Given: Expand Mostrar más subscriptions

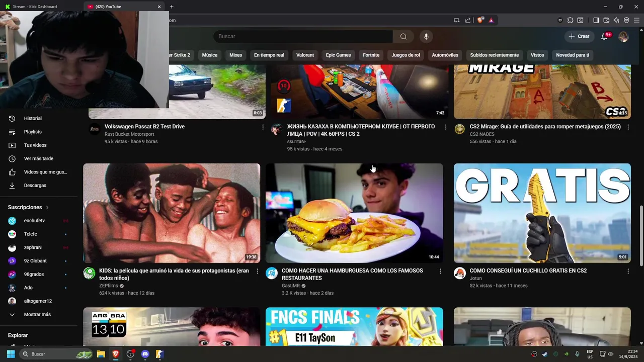Looking at the screenshot, I should click(x=38, y=314).
